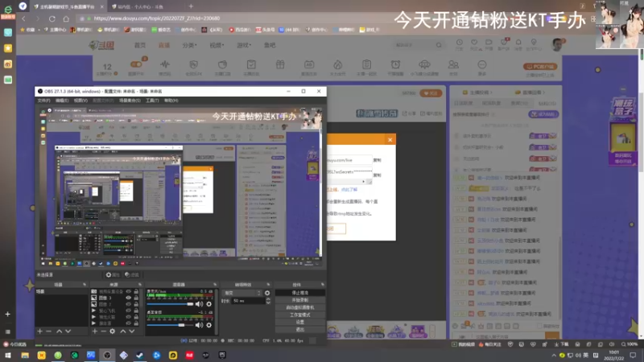This screenshot has width=644, height=362.
Task: Toggle lock on 图像 3 source
Action: [136, 298]
